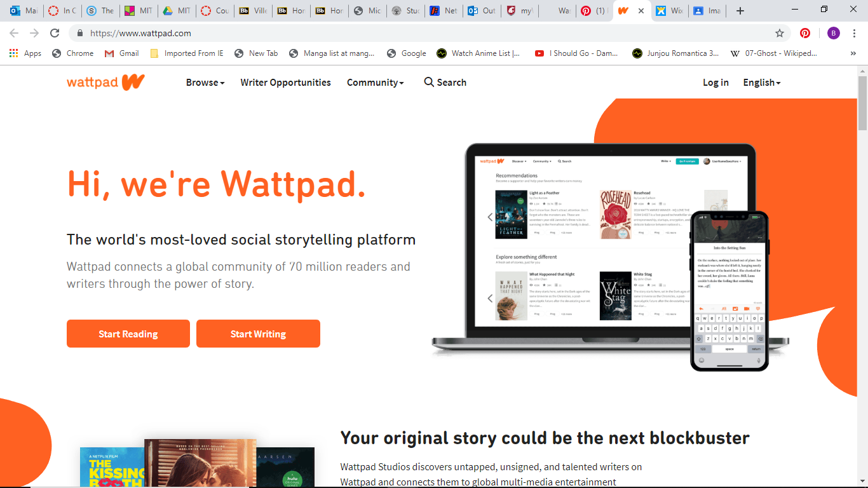Open the Google bookmark
The width and height of the screenshot is (868, 488).
tap(407, 53)
